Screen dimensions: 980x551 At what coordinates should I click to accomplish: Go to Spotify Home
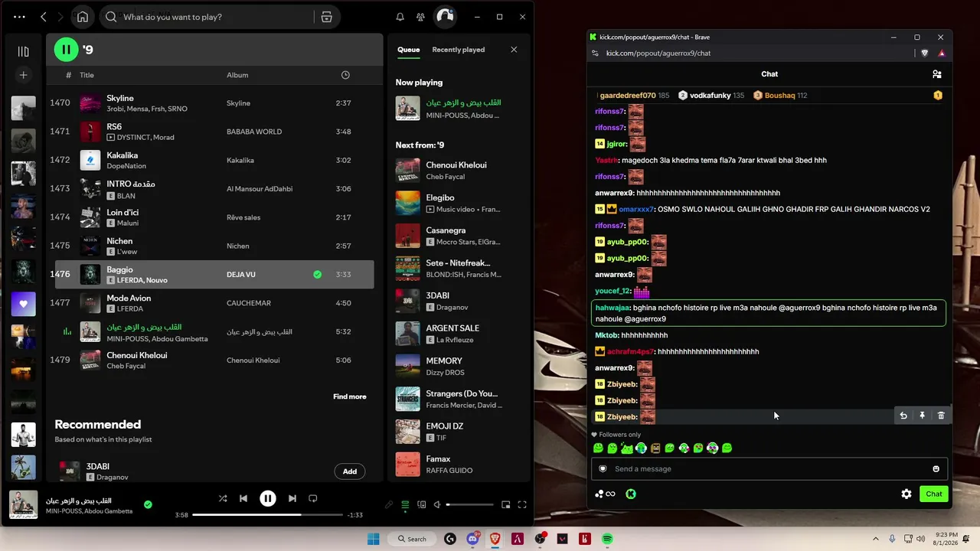point(83,17)
